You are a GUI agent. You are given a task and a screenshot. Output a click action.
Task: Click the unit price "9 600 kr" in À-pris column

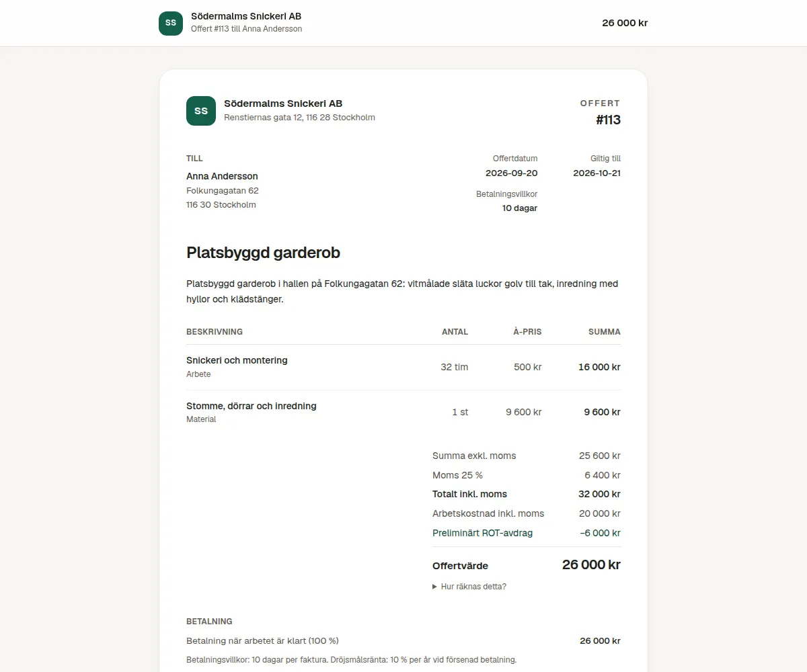(x=524, y=413)
